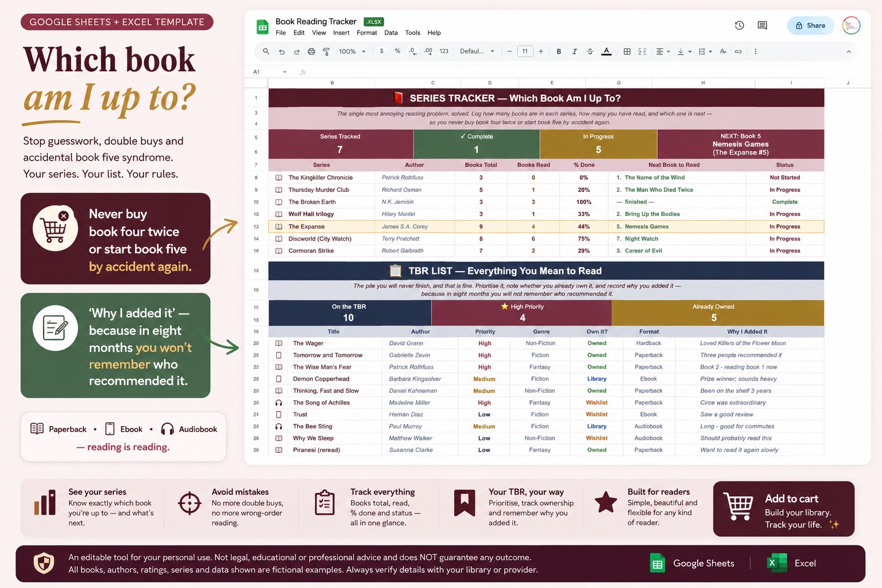This screenshot has width=882, height=588.
Task: Open the Help menu
Action: [x=434, y=33]
